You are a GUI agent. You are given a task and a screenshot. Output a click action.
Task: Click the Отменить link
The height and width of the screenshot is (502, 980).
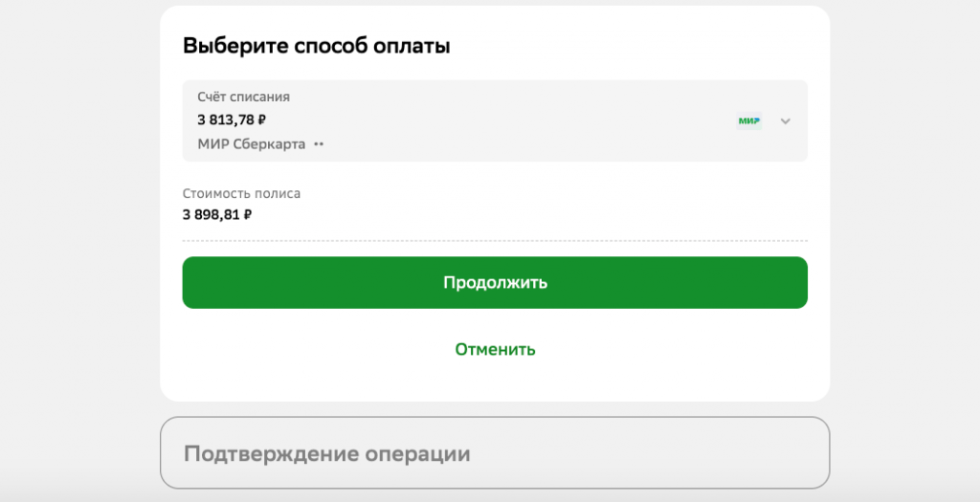(x=495, y=349)
